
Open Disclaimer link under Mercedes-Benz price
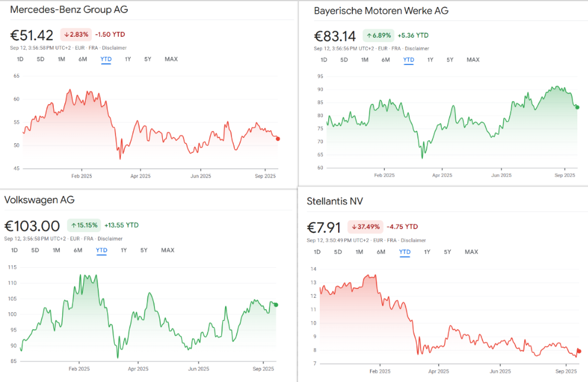(114, 48)
